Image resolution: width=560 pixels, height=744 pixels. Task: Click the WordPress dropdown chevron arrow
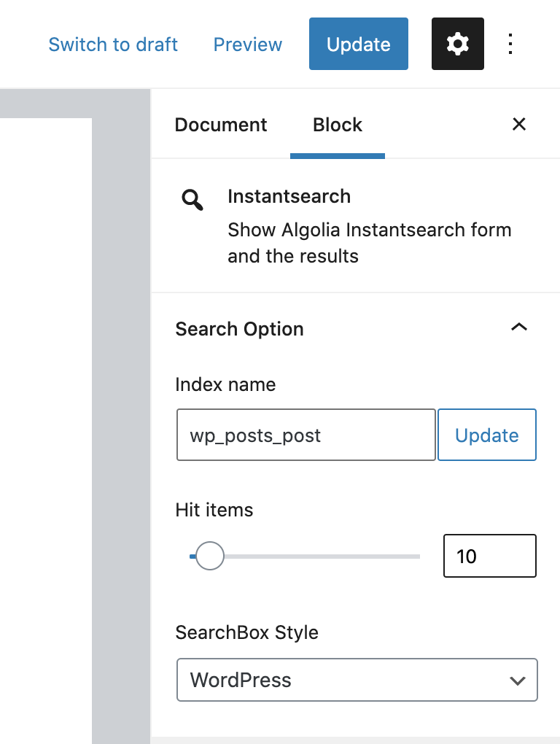coord(518,681)
